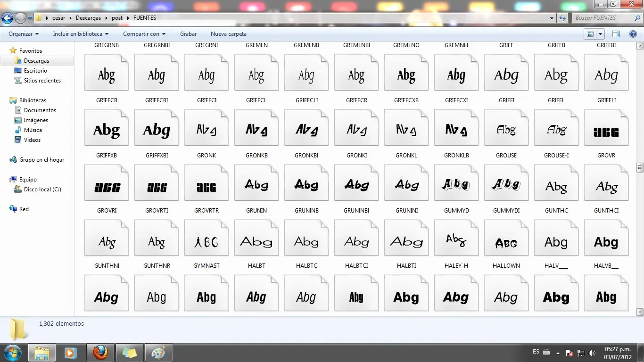Expand subfolders after Descargas in address bar
This screenshot has width=644, height=362.
click(106, 18)
